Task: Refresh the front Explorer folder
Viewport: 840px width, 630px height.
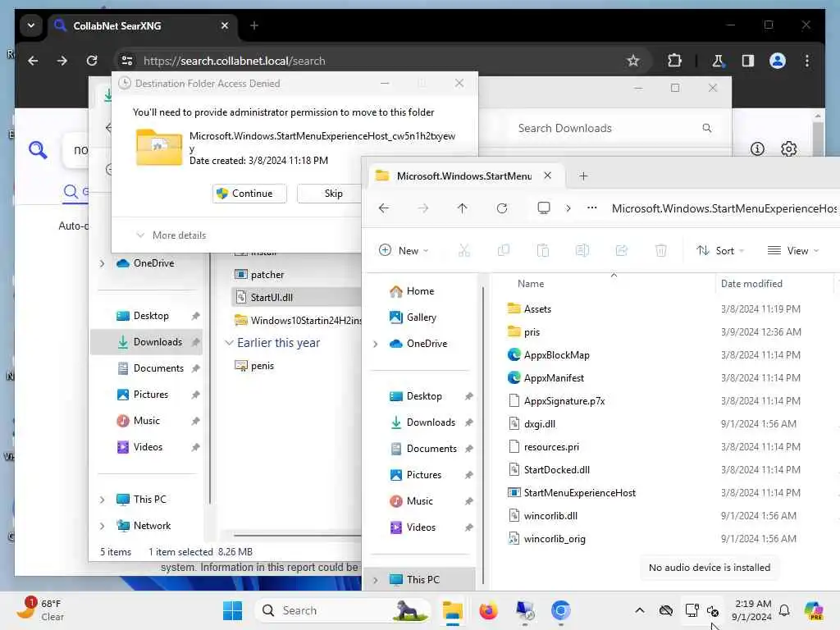Action: 502,208
